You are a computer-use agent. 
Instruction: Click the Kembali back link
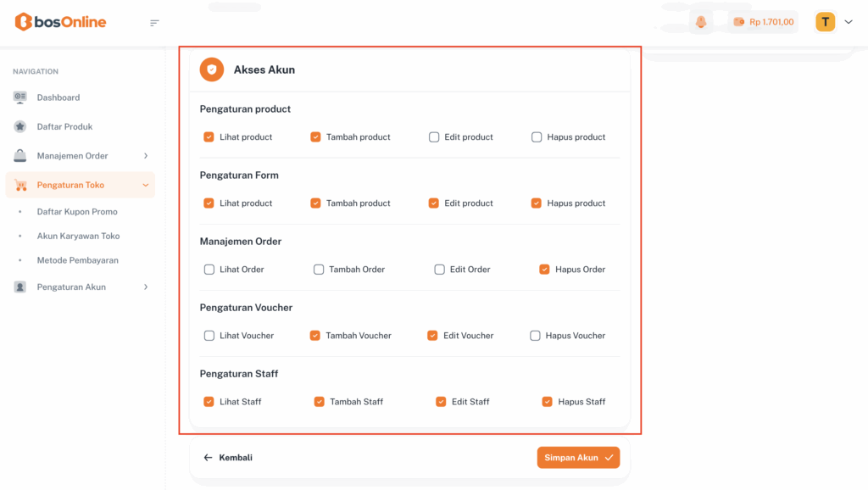tap(228, 458)
